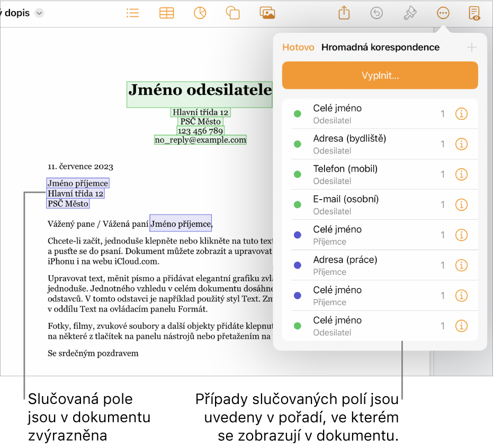Select no_reply@example.com email field

200,140
